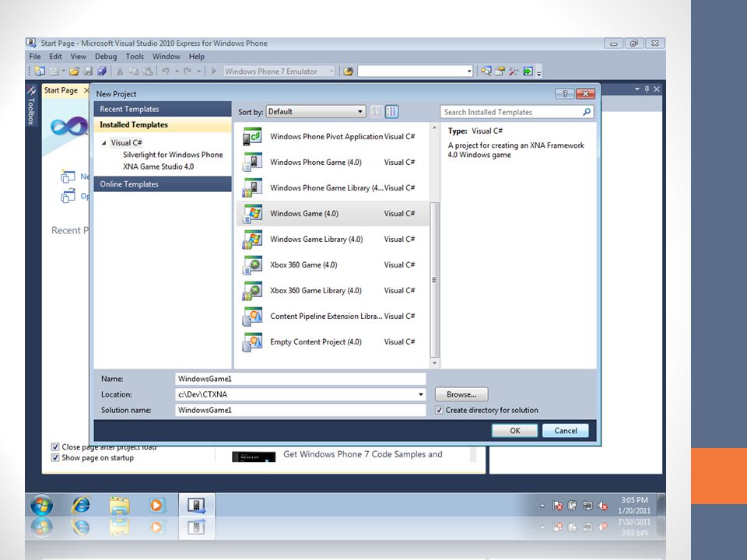The image size is (747, 560).
Task: Open the Properties Window toolbar icon
Action: 500,72
